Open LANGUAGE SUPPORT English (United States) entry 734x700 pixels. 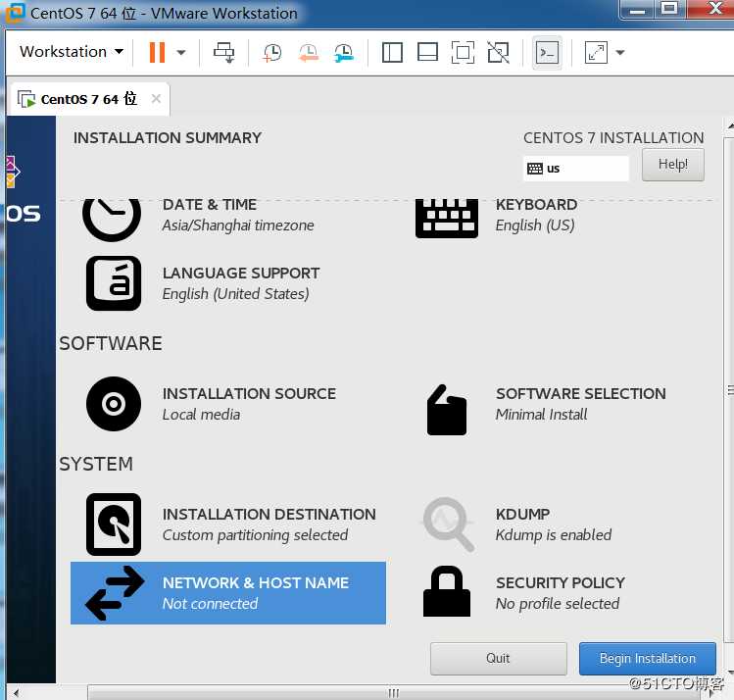(x=241, y=283)
